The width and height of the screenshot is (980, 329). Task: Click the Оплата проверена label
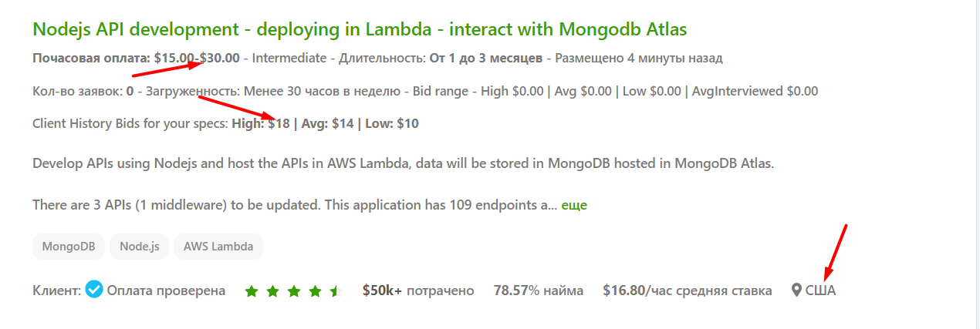point(166,290)
